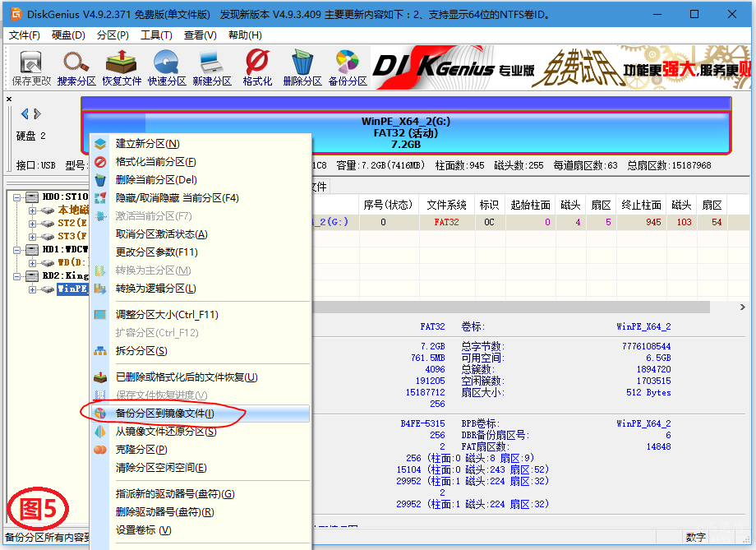Select 备份分区到镜像文件(I) menu entry
Viewport: 756px width, 550px height.
[x=200, y=414]
